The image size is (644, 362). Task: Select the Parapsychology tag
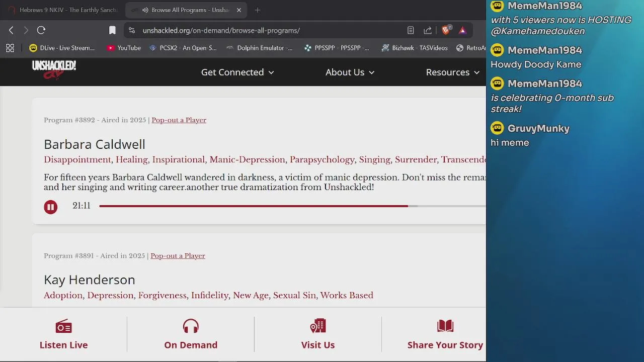pos(322,160)
